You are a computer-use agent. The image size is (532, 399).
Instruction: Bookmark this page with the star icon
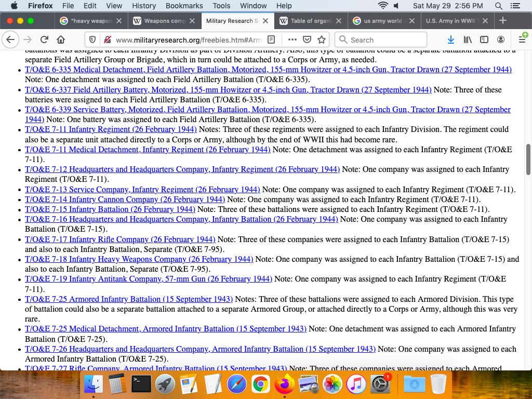pyautogui.click(x=322, y=39)
